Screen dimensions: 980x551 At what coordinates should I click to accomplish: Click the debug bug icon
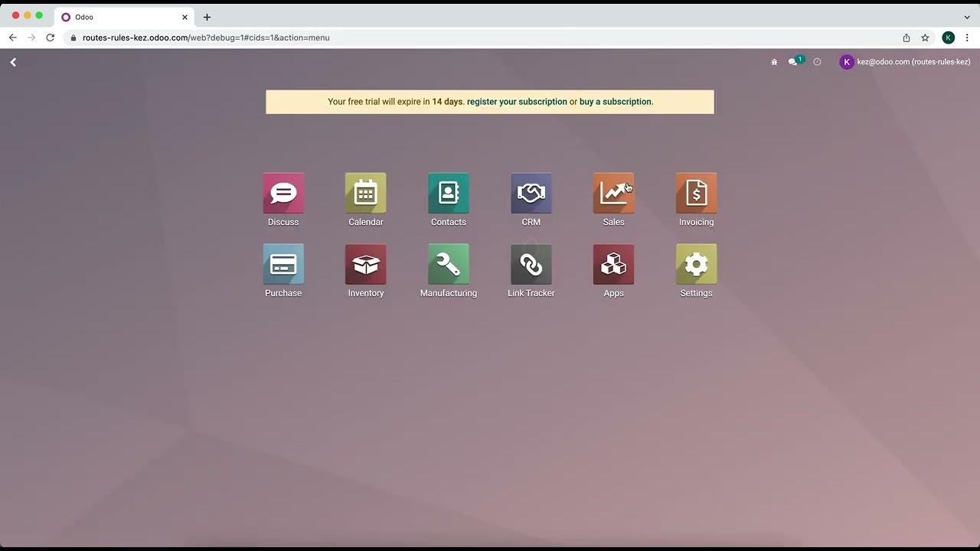click(x=774, y=62)
